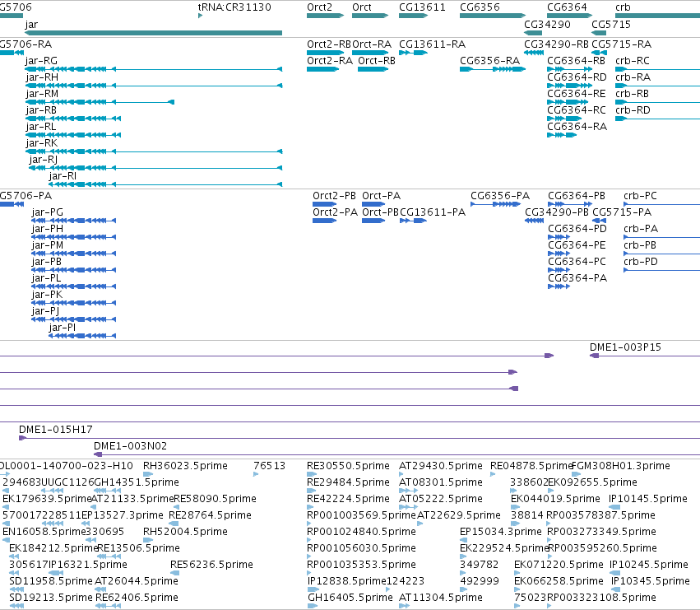The image size is (700, 610).
Task: Click protein label CG34290-PB
Action: 557,212
